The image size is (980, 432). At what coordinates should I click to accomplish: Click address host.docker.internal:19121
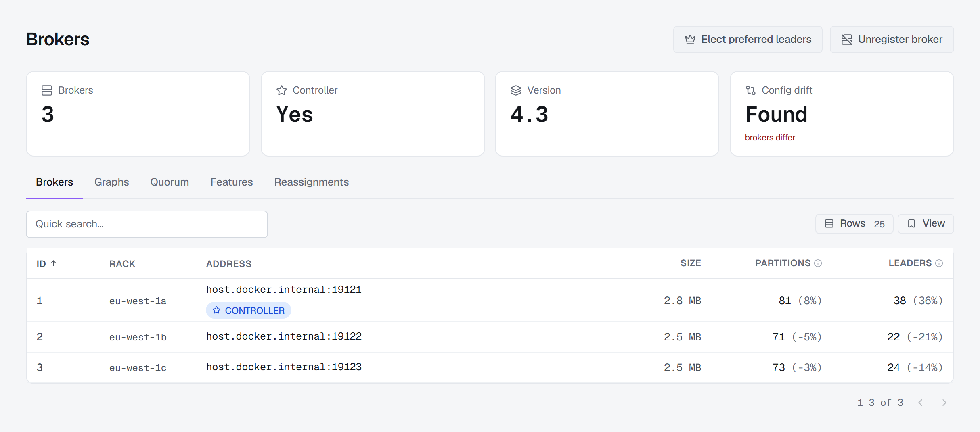click(x=284, y=290)
